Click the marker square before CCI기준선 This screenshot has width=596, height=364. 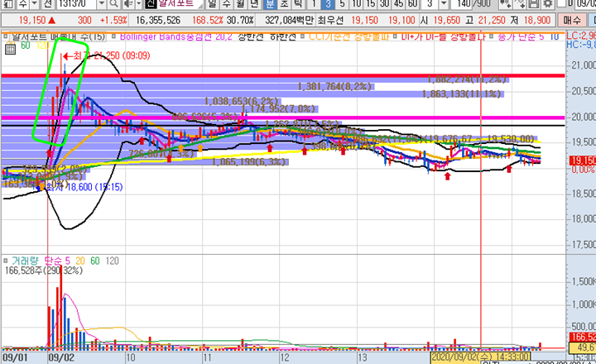click(x=303, y=36)
